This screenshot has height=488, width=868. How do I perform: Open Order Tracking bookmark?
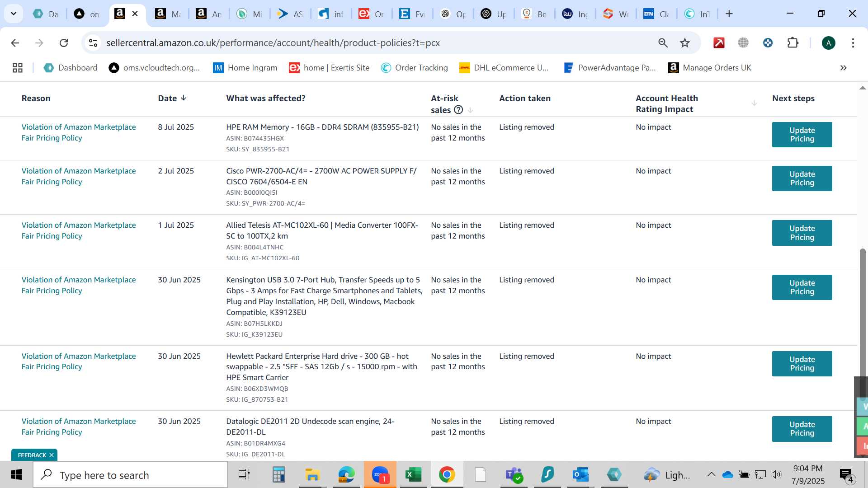[x=414, y=68]
